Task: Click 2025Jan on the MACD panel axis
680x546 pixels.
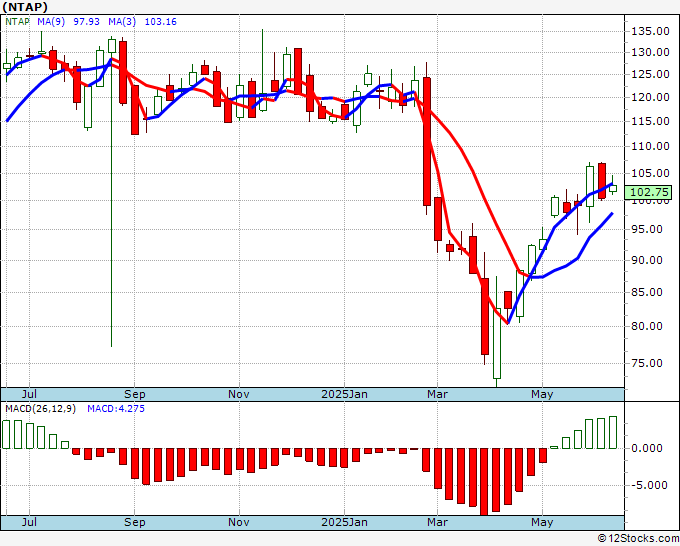Action: (344, 522)
